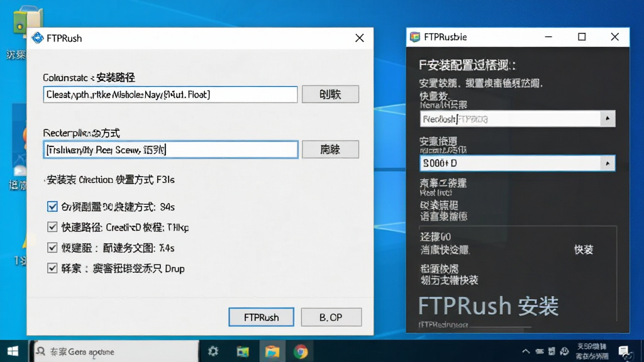The height and width of the screenshot is (362, 644).
Task: Focus the install path input field
Action: 170,94
